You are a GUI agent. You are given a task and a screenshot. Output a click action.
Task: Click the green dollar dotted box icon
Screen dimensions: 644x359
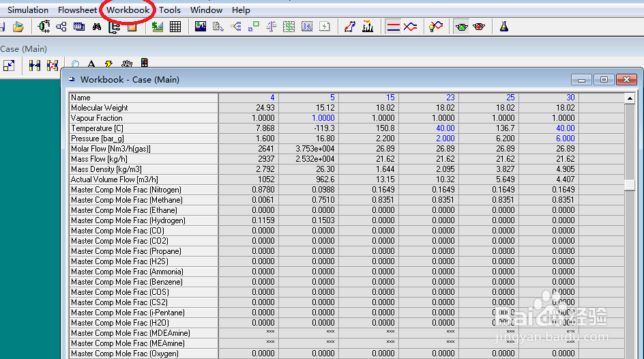point(289,27)
